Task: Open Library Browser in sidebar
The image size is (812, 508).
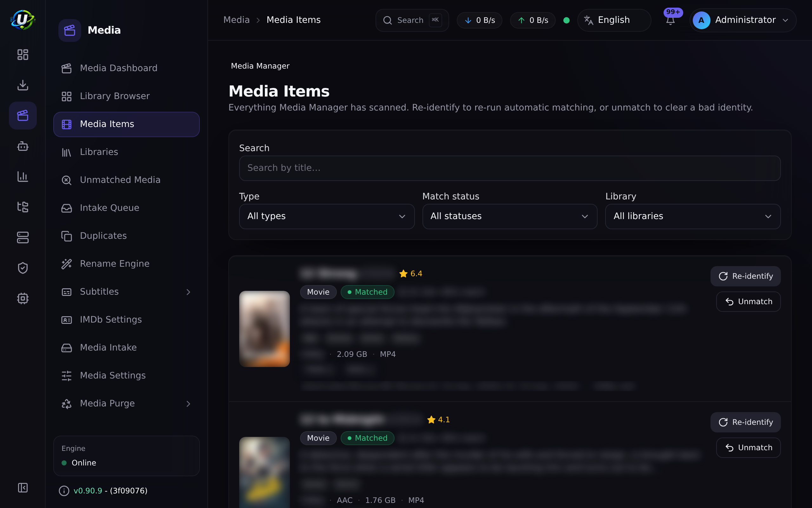Action: (127, 96)
